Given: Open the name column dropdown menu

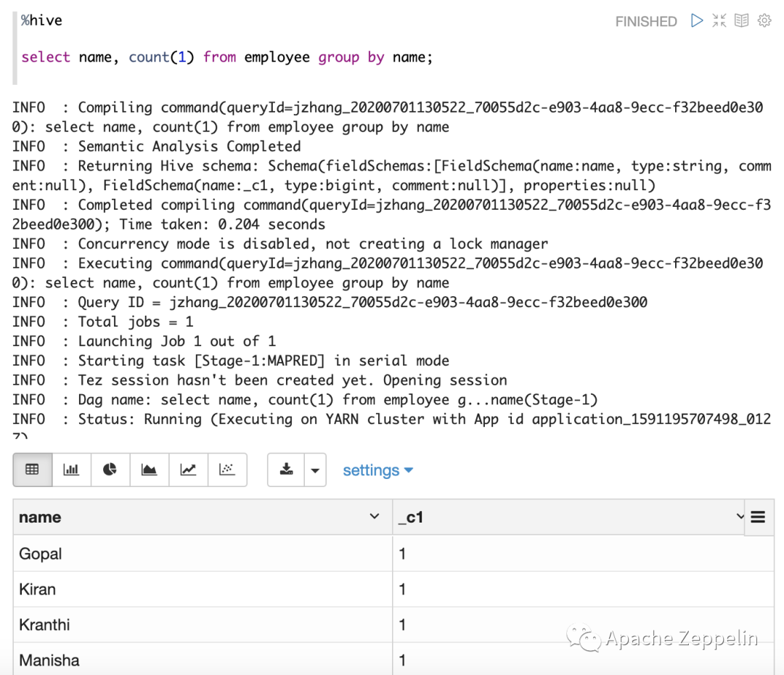Looking at the screenshot, I should click(x=375, y=517).
